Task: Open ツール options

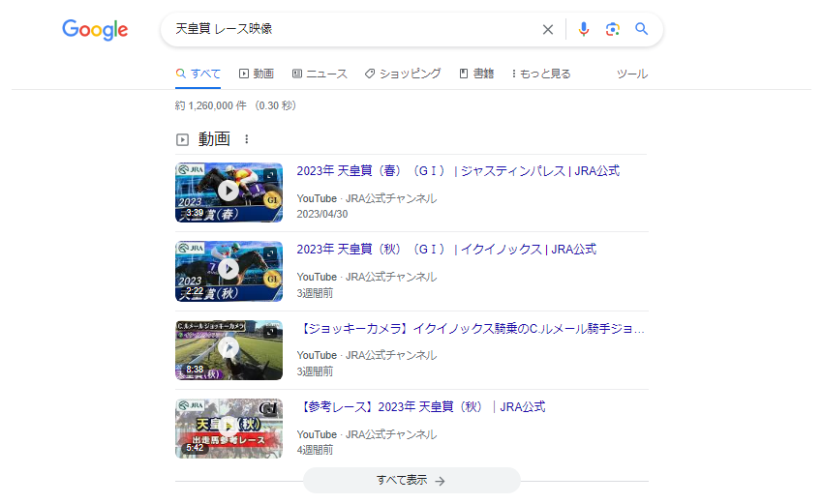Action: pos(632,74)
